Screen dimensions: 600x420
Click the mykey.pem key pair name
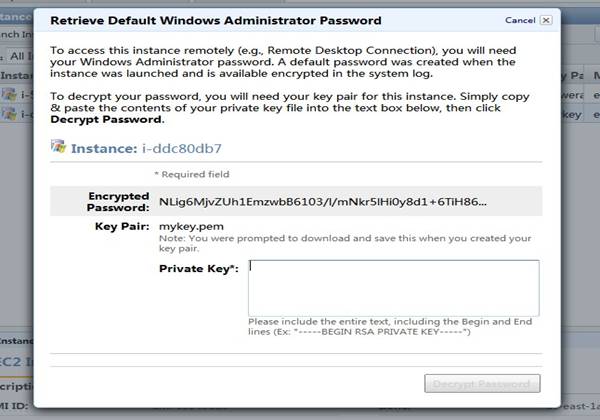[185, 227]
